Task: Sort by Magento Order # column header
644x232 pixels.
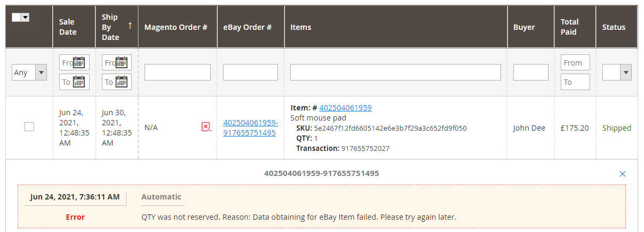Action: [176, 27]
